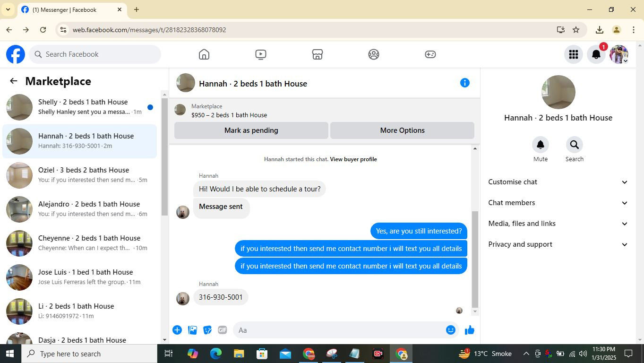The image size is (644, 363).
Task: Click the conversation list scrollbar
Action: (164, 156)
